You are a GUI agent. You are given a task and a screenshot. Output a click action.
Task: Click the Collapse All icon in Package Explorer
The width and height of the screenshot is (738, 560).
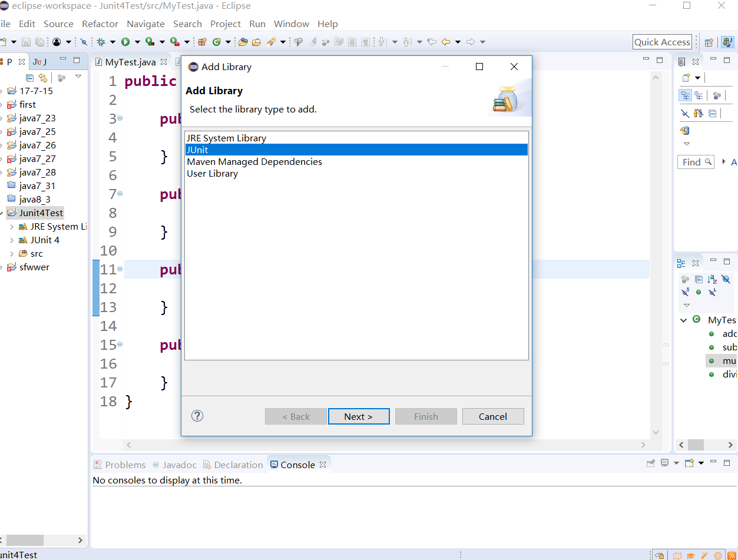point(30,78)
